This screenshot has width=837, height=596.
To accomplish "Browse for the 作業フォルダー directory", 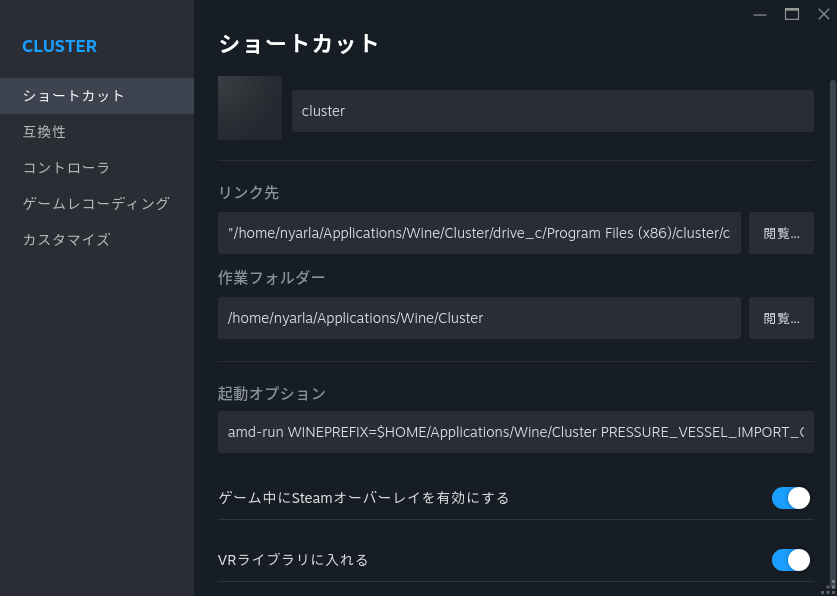I will point(781,318).
